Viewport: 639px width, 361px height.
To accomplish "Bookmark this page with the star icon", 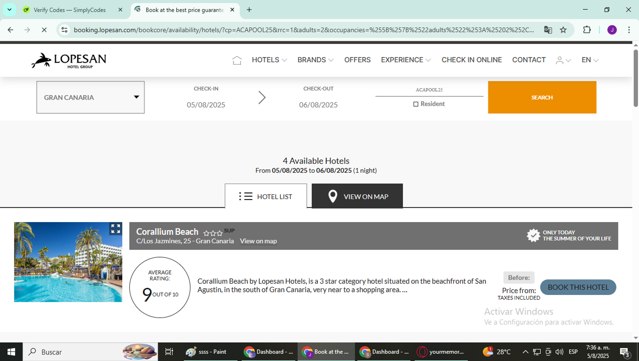I will click(563, 30).
